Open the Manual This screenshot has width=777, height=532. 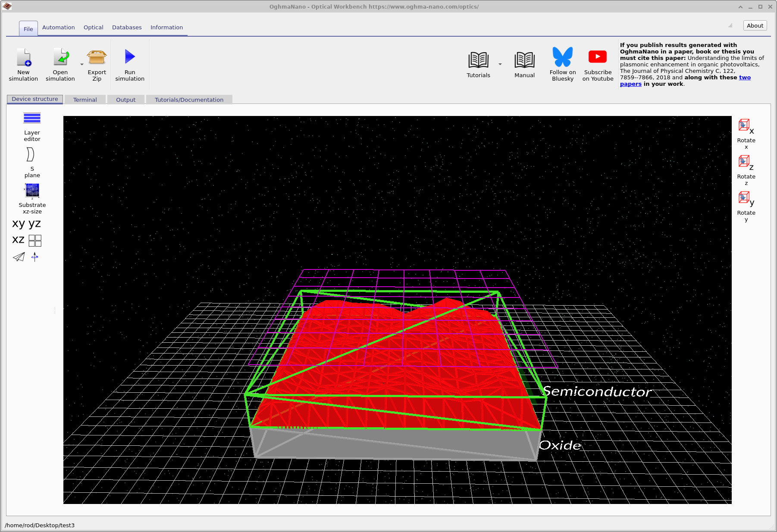pos(524,60)
